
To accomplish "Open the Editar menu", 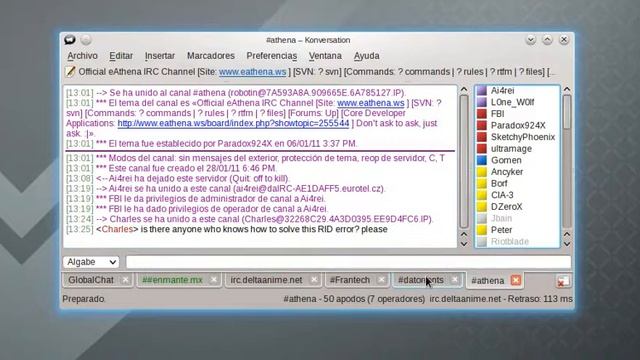I will (121, 56).
